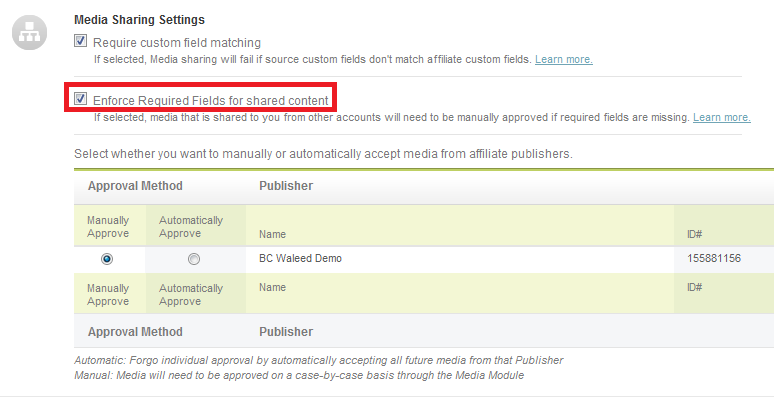Click the bottom Approval Method footer header
The image size is (784, 403).
136,332
